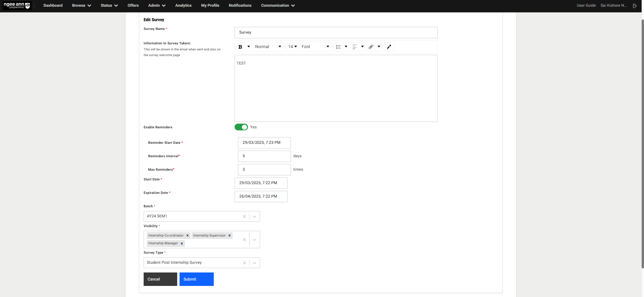Click the logout icon in top bar
The image size is (644, 297).
[634, 6]
